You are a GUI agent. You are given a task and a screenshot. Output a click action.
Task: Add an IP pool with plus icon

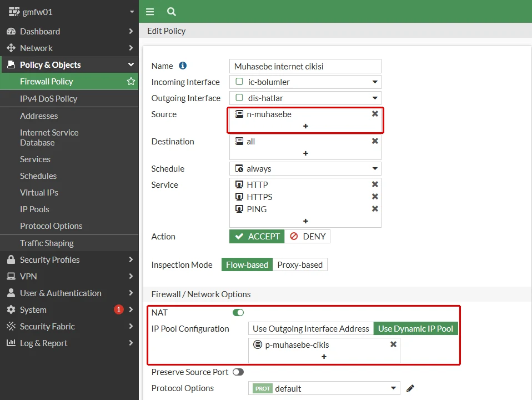coord(324,357)
